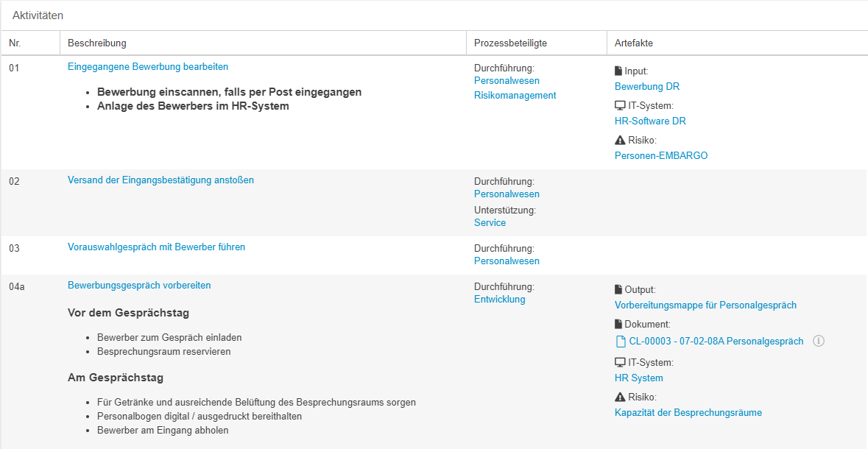The height and width of the screenshot is (449, 868).
Task: Open 'Kapazität der Besprechungsräume' risk link
Action: 688,413
